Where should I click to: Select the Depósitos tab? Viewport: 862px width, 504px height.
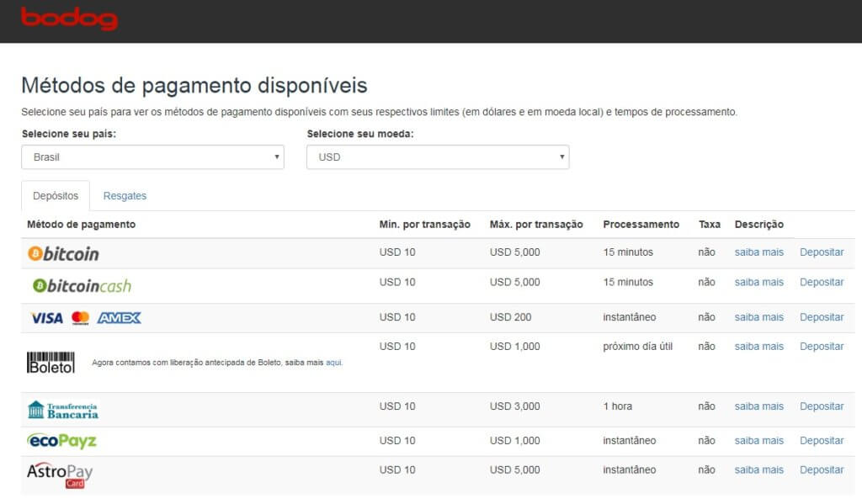click(56, 196)
